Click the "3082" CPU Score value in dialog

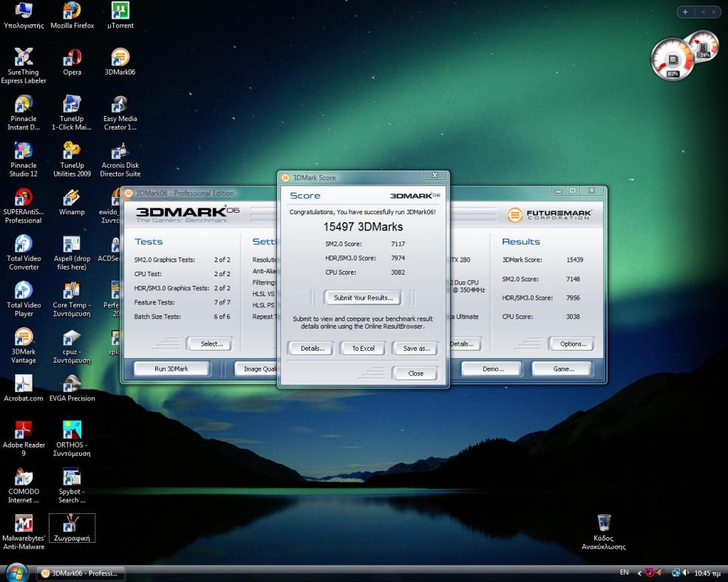398,273
